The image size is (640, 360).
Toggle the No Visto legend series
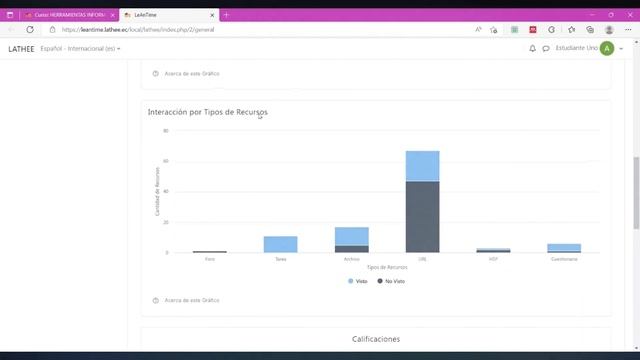click(x=391, y=281)
